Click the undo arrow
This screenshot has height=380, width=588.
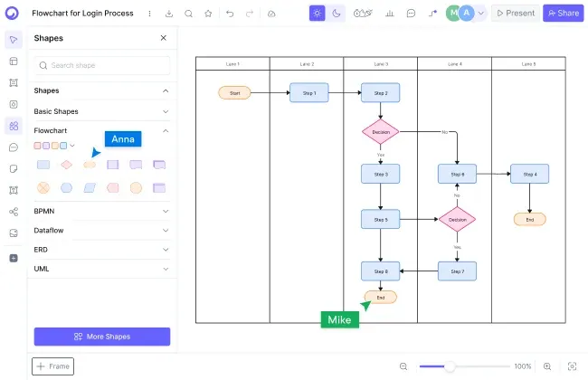point(230,14)
